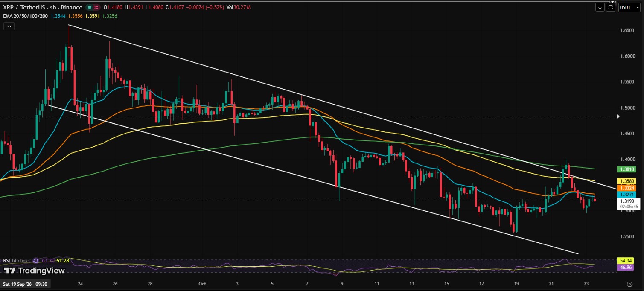Click the RSI value label 54.34
Viewport: 644px width, 291px height.
(x=625, y=261)
